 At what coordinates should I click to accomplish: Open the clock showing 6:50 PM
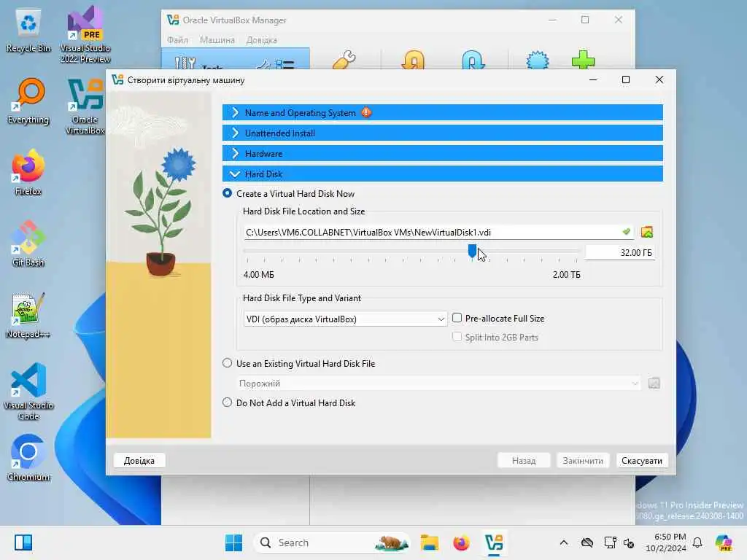666,542
